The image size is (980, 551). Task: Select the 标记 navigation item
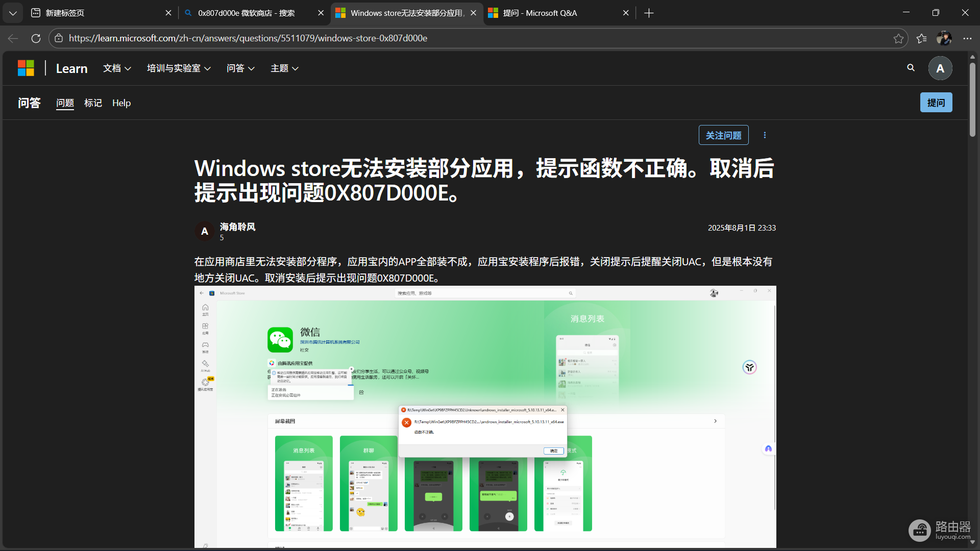(x=93, y=103)
